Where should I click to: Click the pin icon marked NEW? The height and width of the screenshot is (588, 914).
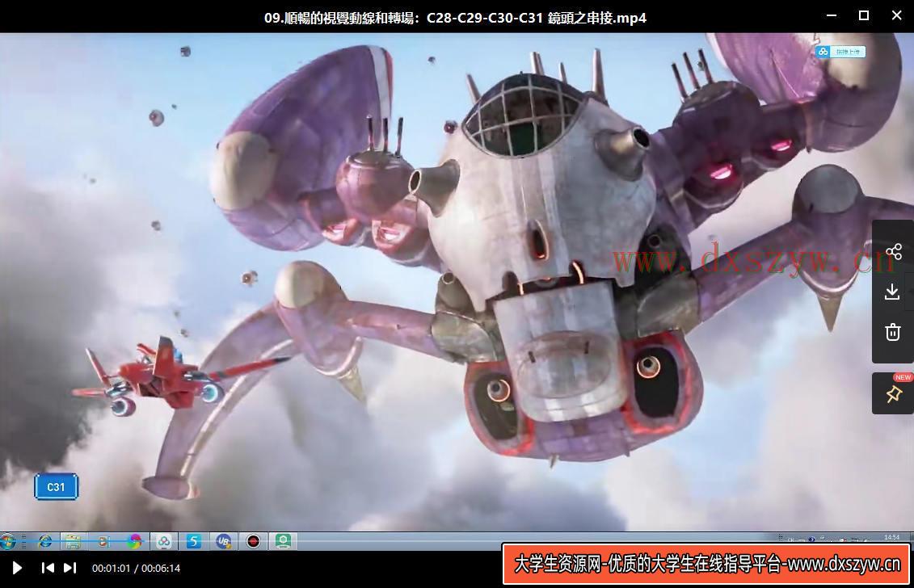[893, 394]
